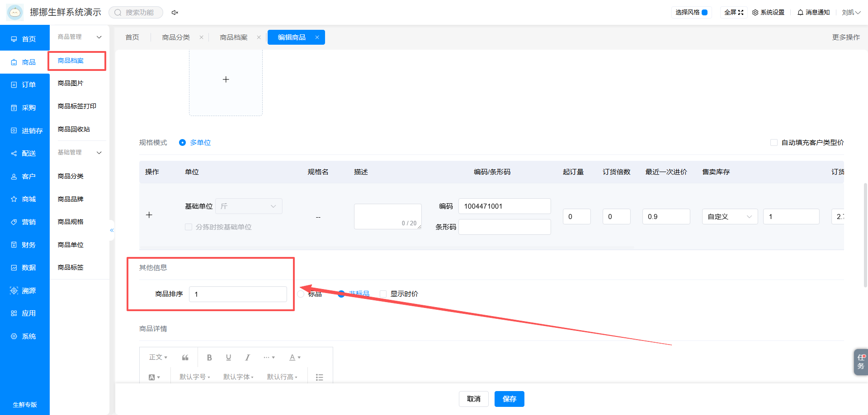Apply underline formatting in editor toolbar
The width and height of the screenshot is (868, 415).
(228, 358)
